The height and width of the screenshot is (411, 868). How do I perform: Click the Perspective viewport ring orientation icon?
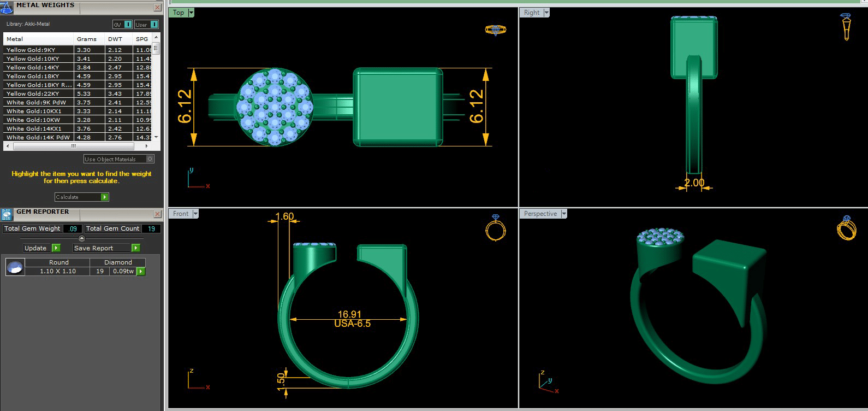847,228
